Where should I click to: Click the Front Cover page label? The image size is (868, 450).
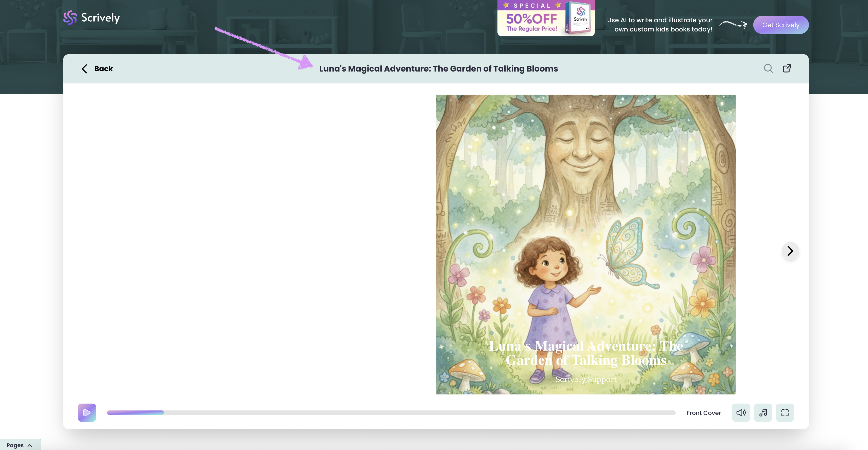[703, 413]
